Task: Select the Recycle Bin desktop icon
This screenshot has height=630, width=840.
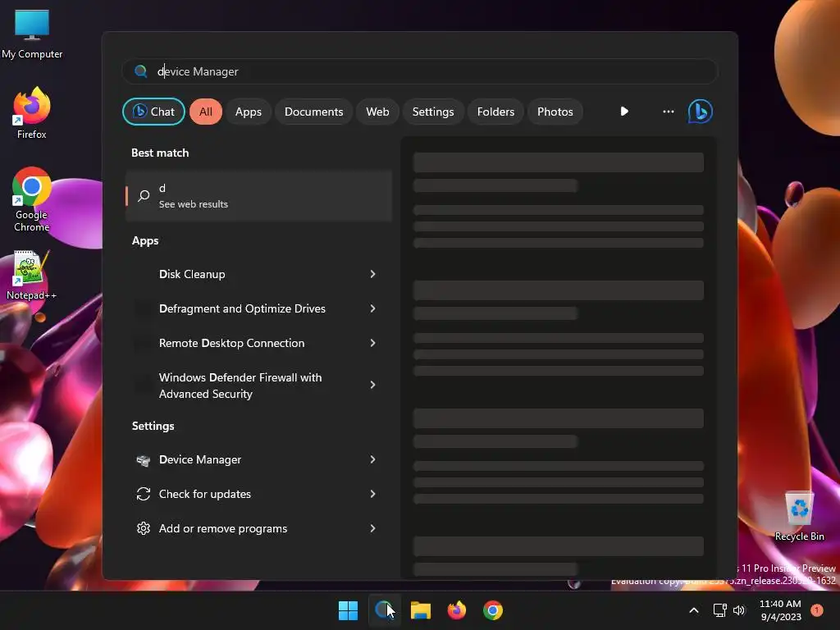Action: click(x=799, y=516)
